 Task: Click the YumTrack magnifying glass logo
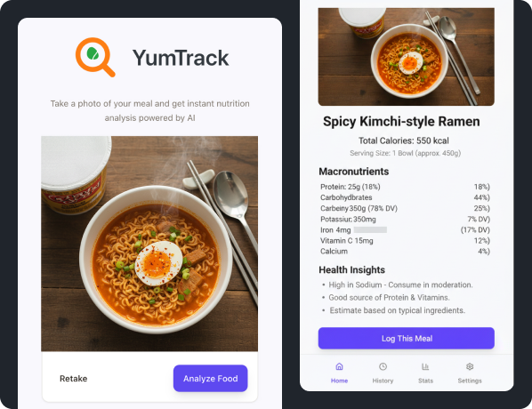coord(95,57)
